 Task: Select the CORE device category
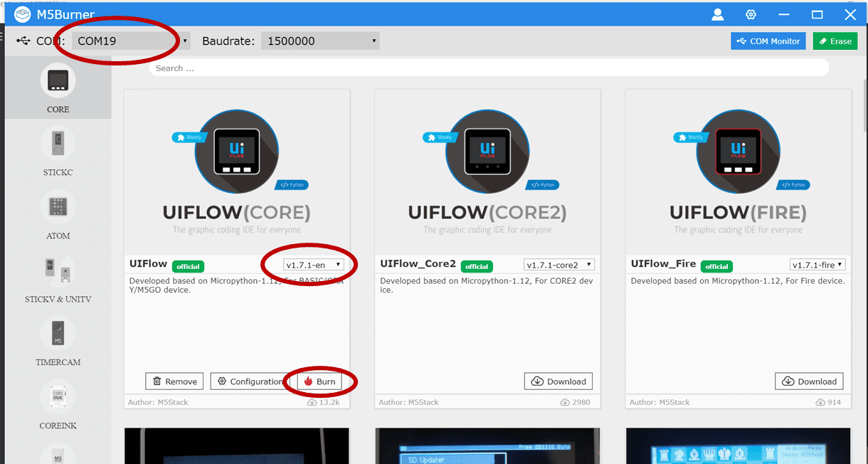58,88
